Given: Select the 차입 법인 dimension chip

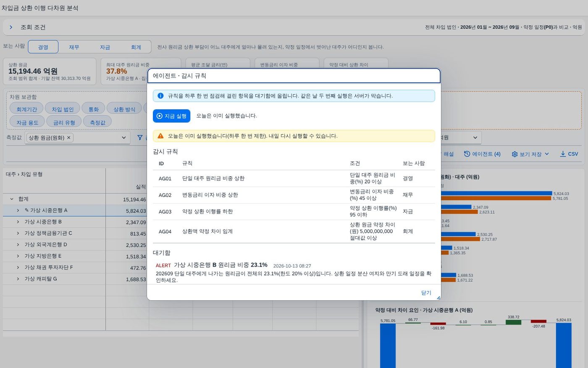Looking at the screenshot, I should point(63,109).
